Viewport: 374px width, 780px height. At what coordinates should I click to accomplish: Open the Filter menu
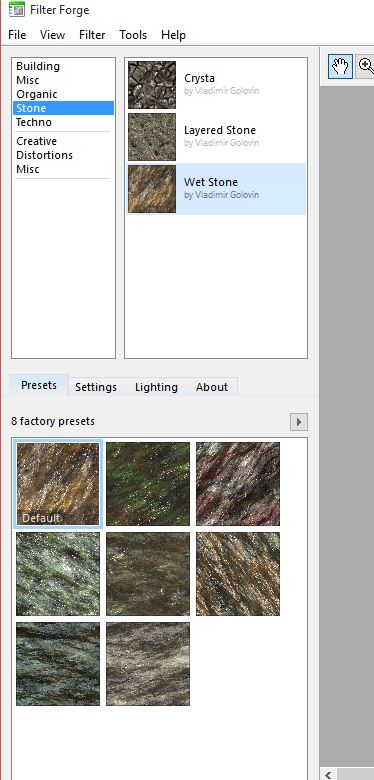(92, 35)
